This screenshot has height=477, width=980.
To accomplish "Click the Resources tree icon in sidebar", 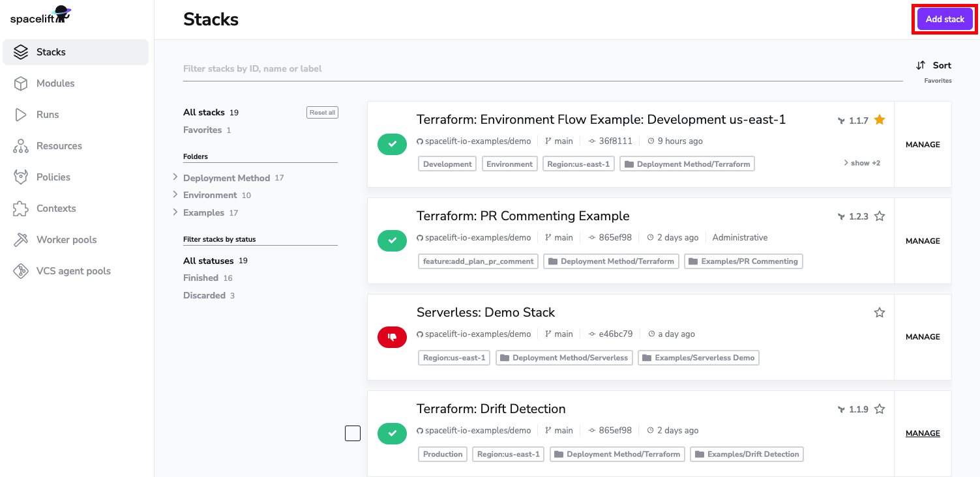I will [x=21, y=146].
